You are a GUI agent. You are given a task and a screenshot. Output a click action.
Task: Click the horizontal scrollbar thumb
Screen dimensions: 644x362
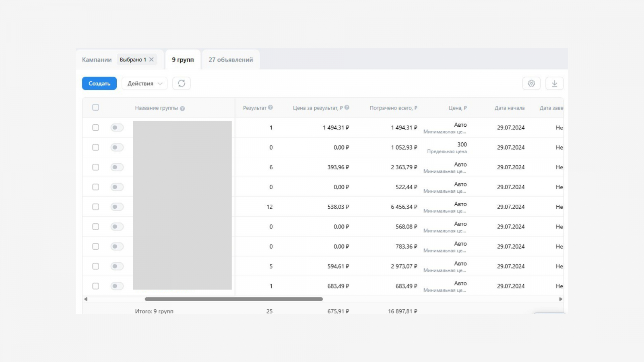[233, 299]
